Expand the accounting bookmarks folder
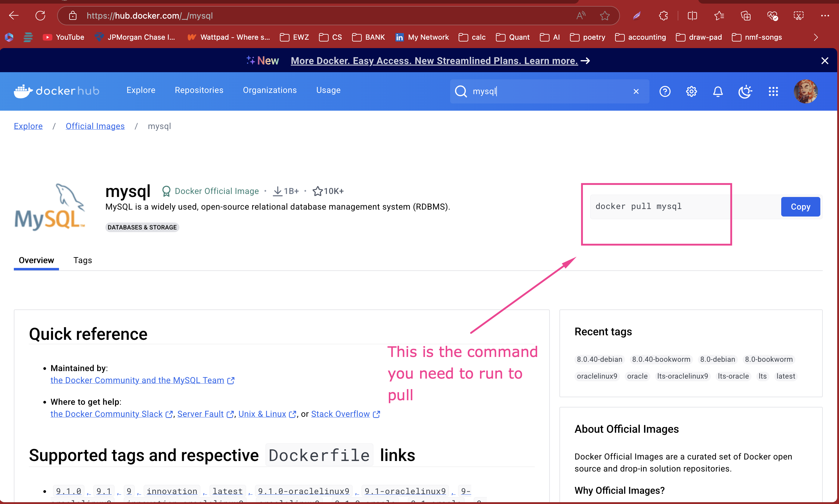The width and height of the screenshot is (839, 504). coord(641,37)
